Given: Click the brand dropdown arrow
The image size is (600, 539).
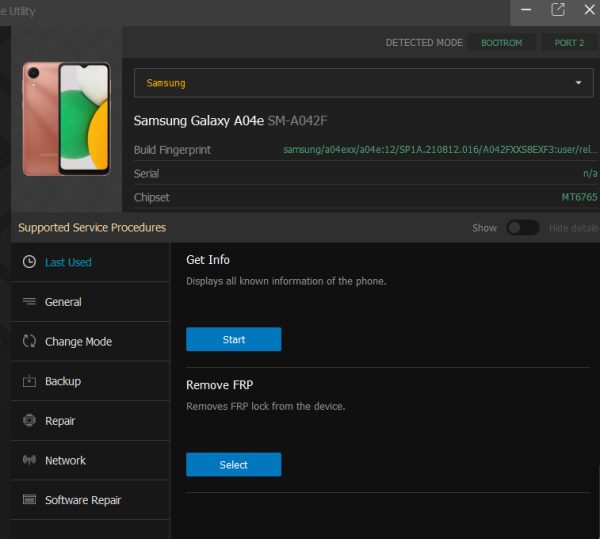Looking at the screenshot, I should click(x=578, y=83).
